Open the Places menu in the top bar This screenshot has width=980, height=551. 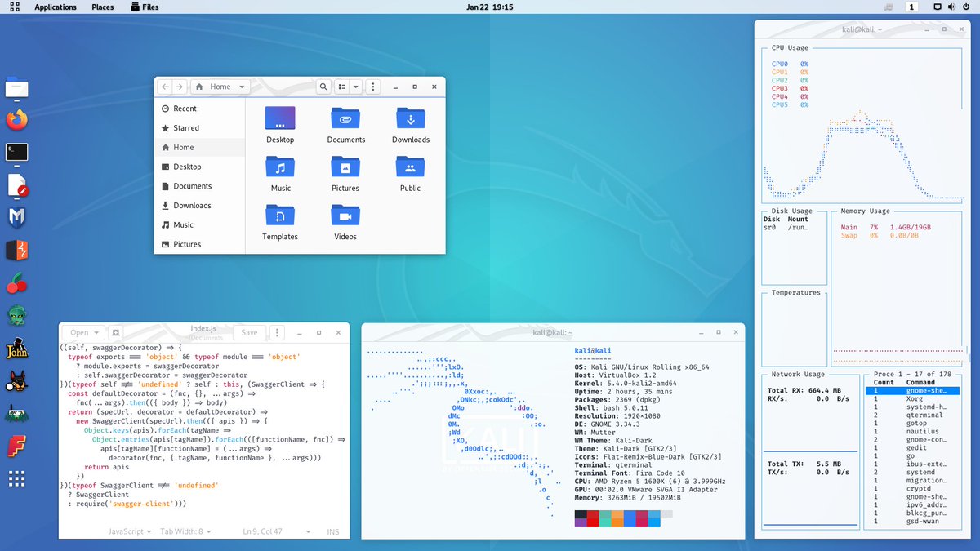tap(103, 7)
